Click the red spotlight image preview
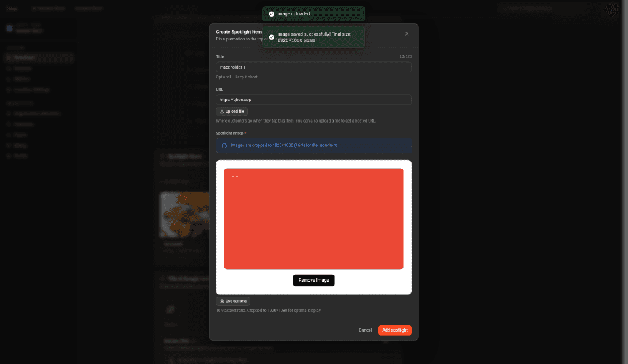Image resolution: width=628 pixels, height=364 pixels. click(313, 219)
